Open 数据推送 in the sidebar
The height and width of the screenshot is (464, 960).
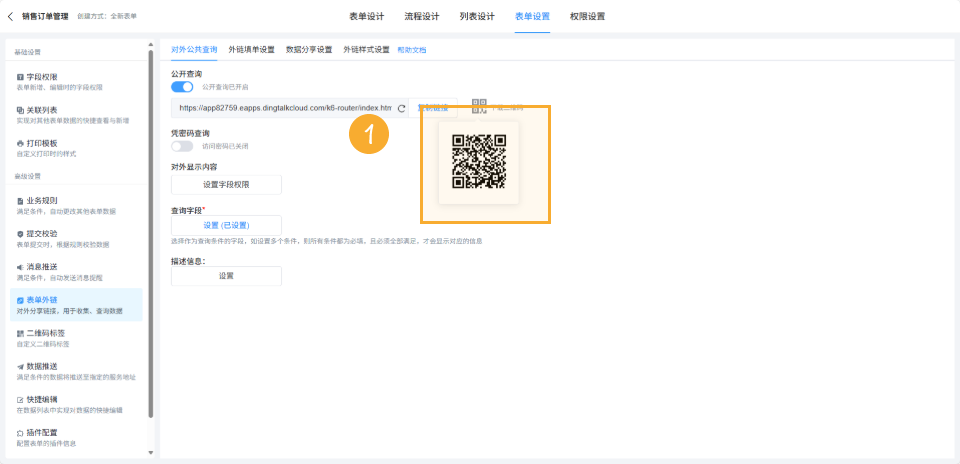76,371
